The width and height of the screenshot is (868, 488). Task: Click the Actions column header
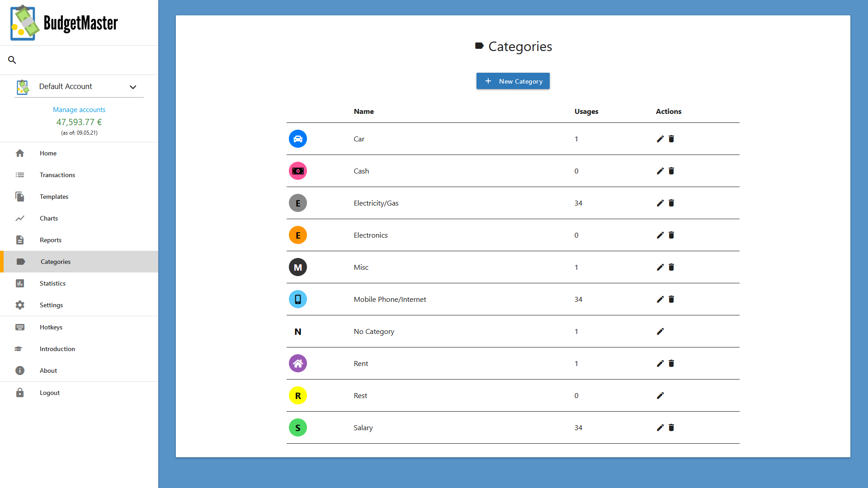tap(669, 111)
